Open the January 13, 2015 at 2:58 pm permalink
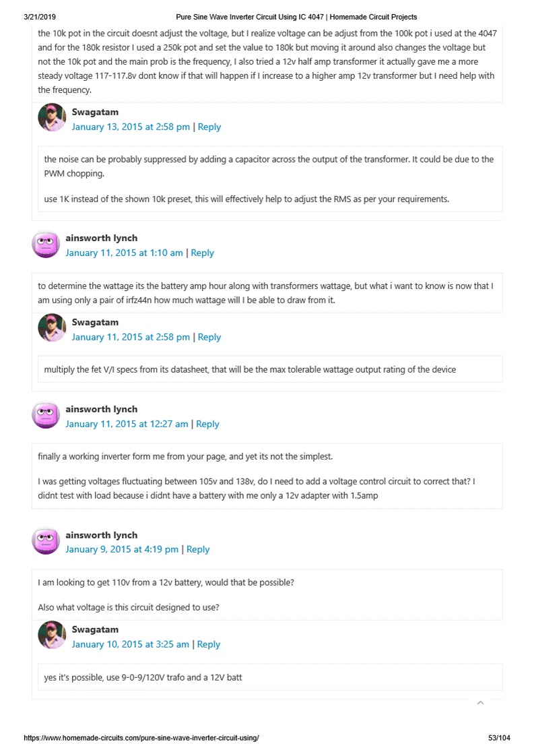 131,127
